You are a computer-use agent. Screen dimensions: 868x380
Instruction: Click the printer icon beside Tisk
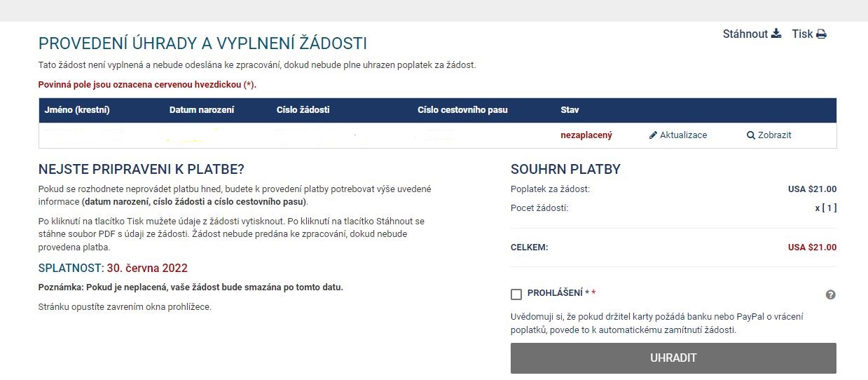click(x=822, y=34)
